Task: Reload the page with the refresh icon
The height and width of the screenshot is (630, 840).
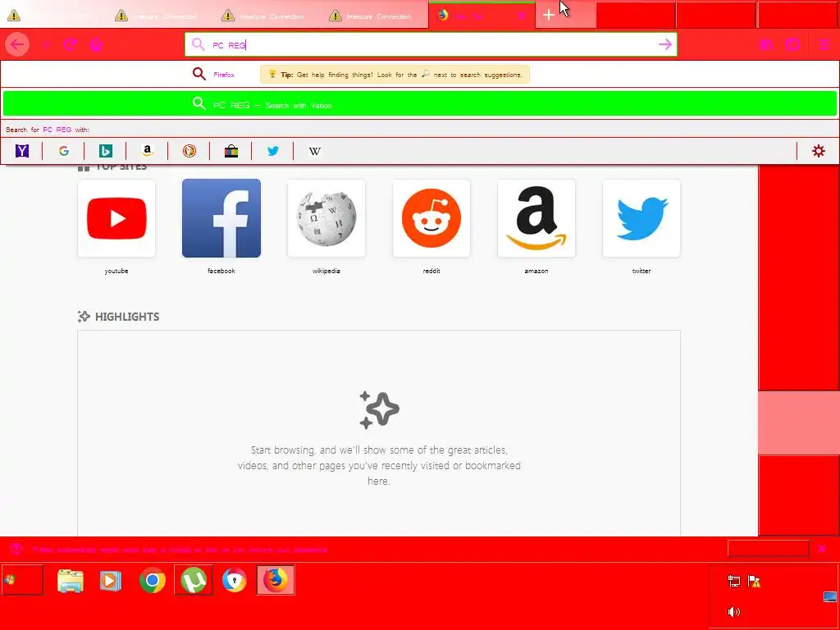Action: pyautogui.click(x=70, y=44)
